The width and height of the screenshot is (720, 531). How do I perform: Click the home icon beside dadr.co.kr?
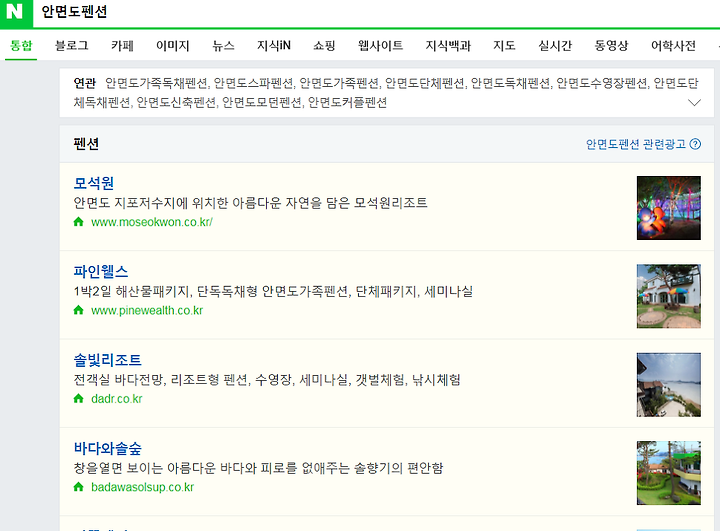[79, 398]
